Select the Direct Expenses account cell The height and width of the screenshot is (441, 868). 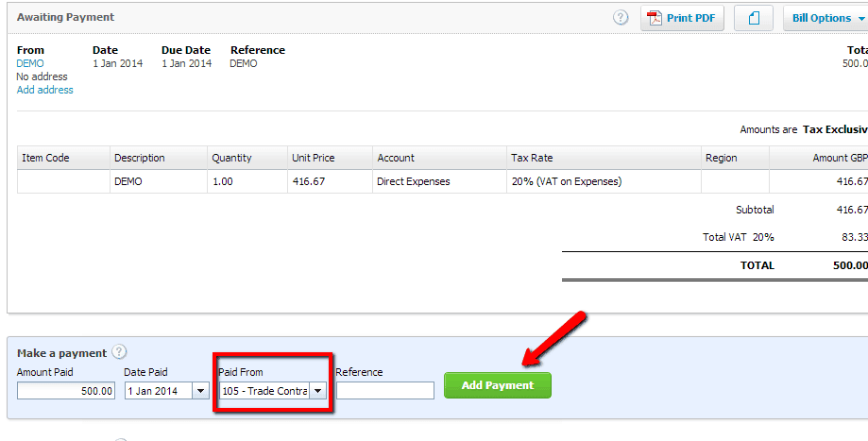[x=439, y=181]
